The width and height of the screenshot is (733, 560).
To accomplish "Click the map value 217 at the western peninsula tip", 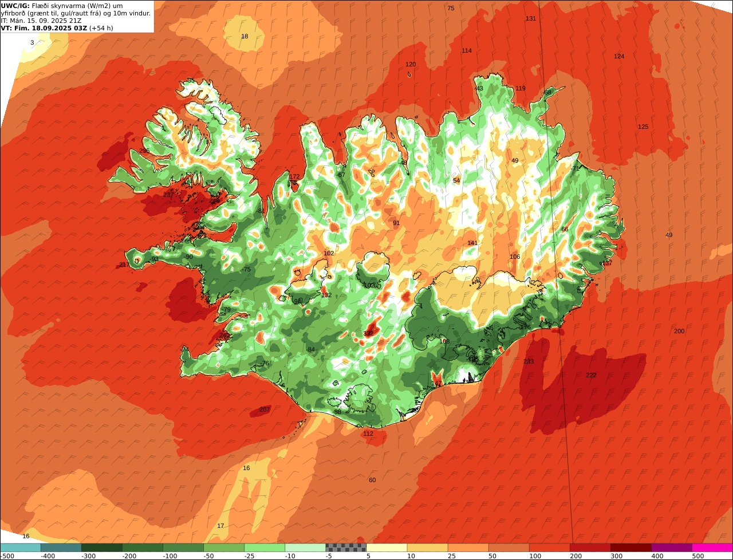I will [124, 265].
